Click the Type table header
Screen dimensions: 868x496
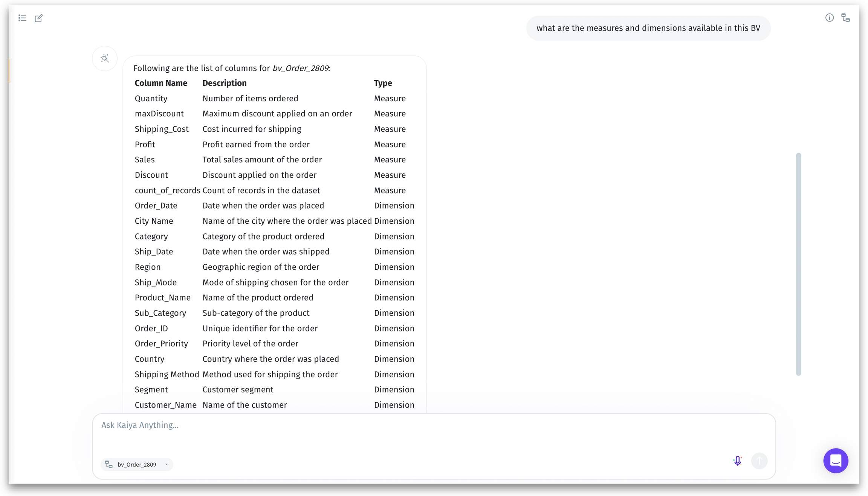pos(383,83)
